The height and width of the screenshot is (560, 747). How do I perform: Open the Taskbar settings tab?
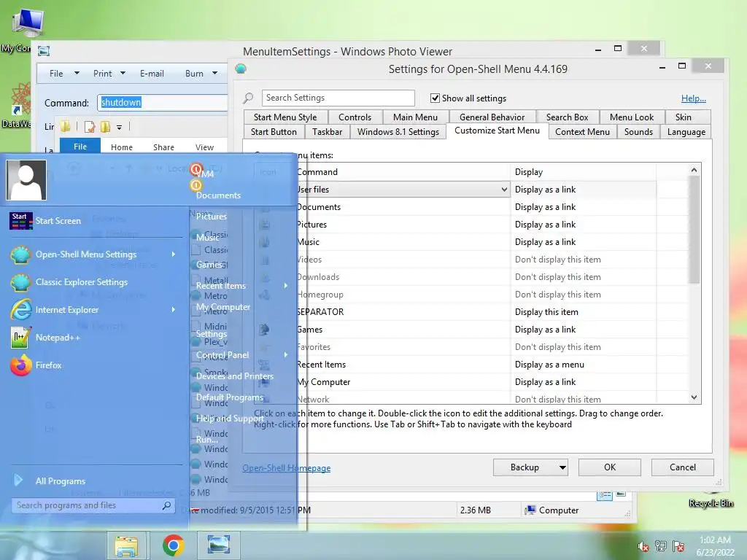pyautogui.click(x=327, y=132)
